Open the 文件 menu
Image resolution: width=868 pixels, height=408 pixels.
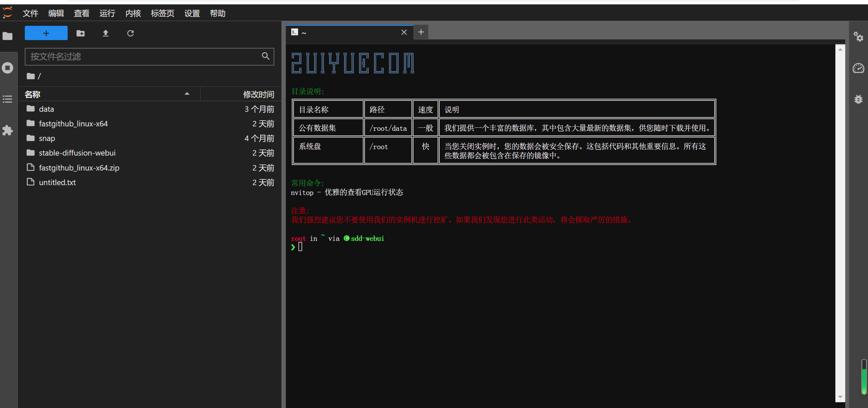[x=30, y=13]
